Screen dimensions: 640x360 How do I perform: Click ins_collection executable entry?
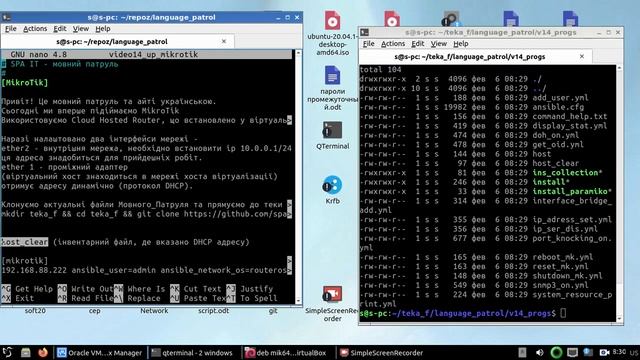pyautogui.click(x=567, y=173)
